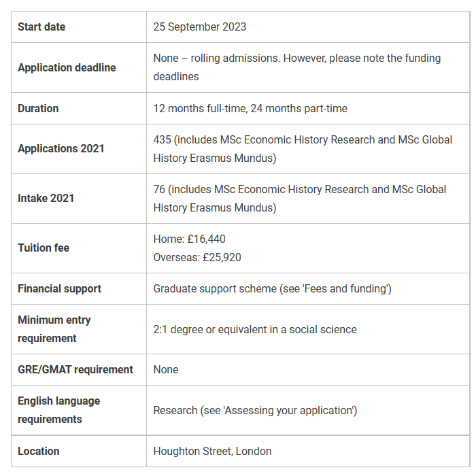Click the '435' applications figure text
This screenshot has height=474, width=476.
point(162,139)
